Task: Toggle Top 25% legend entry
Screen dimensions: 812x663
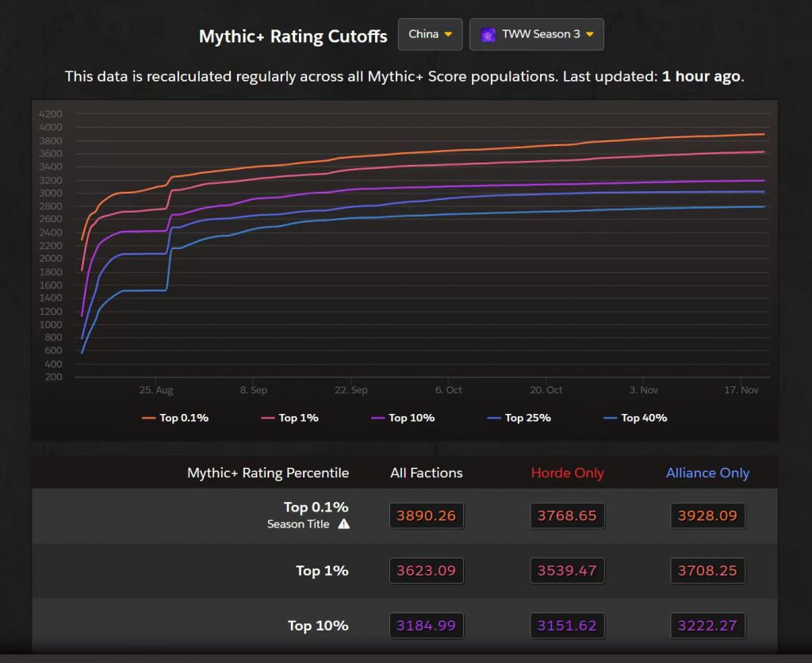Action: pyautogui.click(x=519, y=418)
